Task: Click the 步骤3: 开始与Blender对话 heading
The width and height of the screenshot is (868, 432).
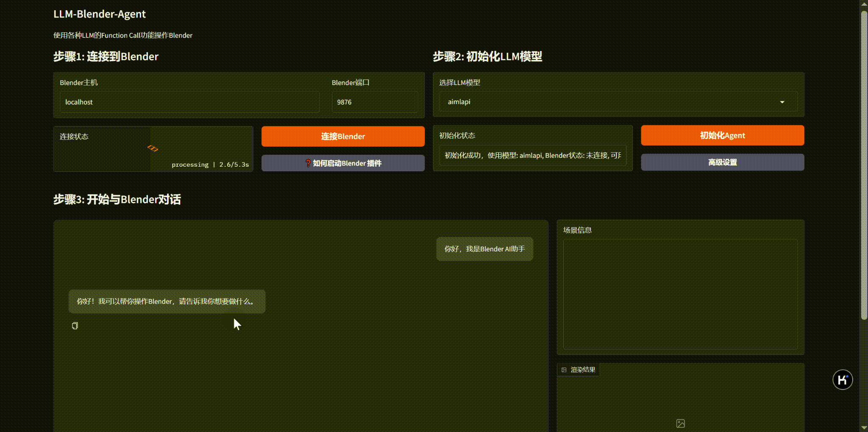Action: 117,199
